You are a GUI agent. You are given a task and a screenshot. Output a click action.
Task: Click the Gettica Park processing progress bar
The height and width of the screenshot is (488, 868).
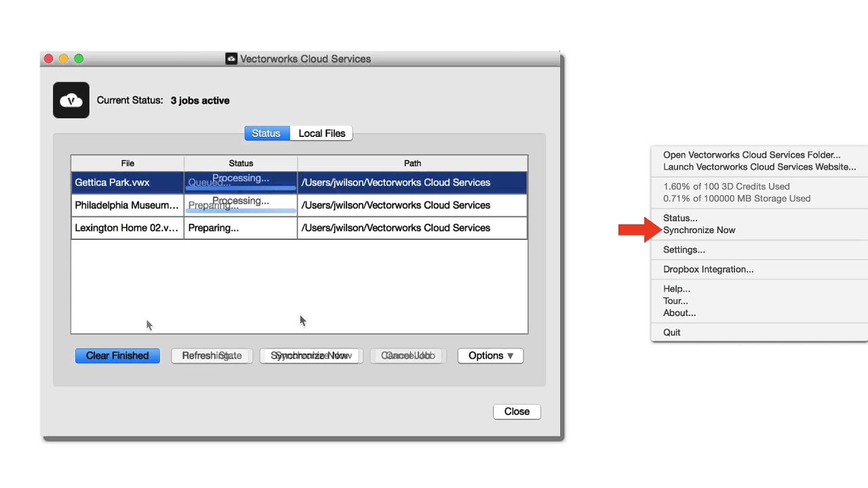pyautogui.click(x=241, y=187)
